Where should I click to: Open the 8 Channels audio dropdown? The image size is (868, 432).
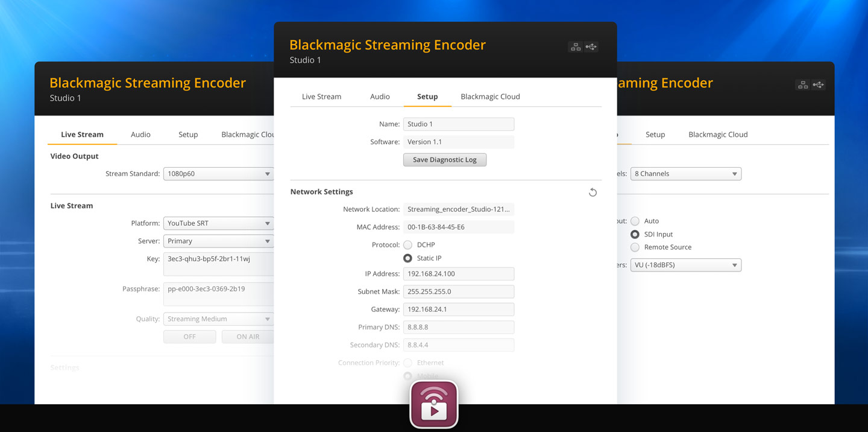(685, 173)
